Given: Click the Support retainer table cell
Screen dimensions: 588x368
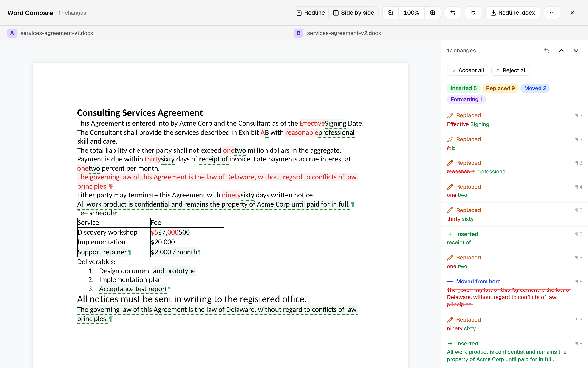Looking at the screenshot, I should click(x=114, y=252).
